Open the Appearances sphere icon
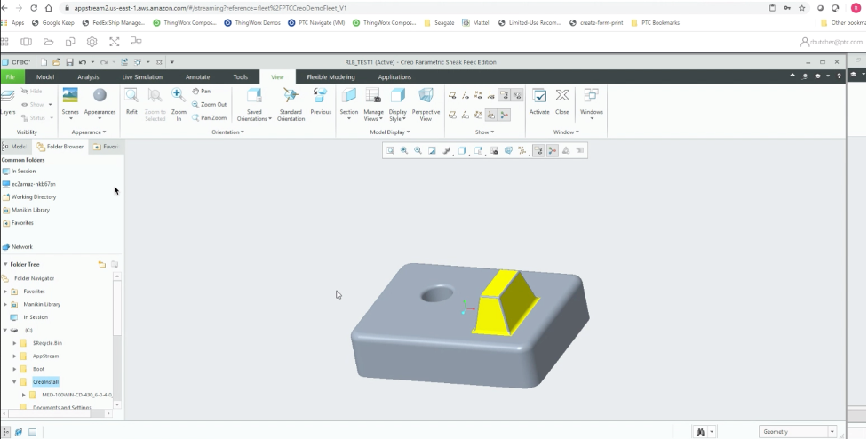 (x=100, y=95)
